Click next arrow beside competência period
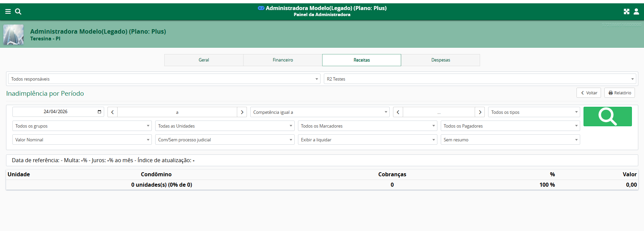 [x=480, y=112]
